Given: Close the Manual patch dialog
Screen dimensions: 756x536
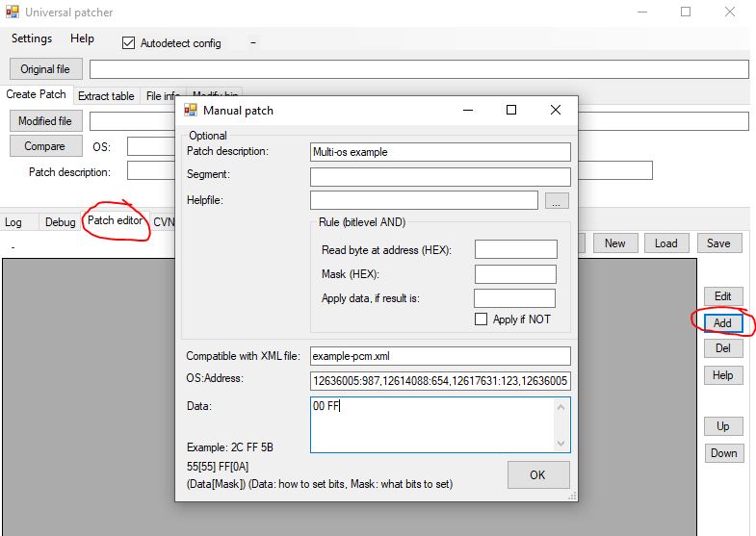Looking at the screenshot, I should pyautogui.click(x=556, y=111).
